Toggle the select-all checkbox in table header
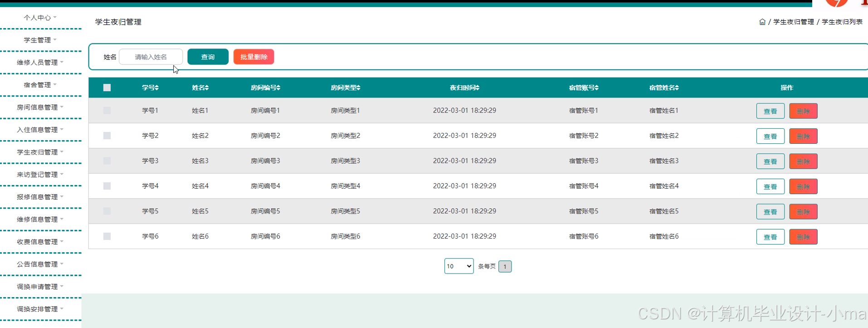 (107, 88)
